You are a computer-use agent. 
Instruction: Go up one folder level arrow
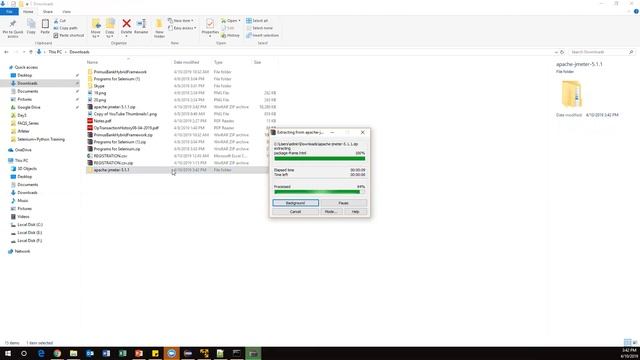pos(31,52)
